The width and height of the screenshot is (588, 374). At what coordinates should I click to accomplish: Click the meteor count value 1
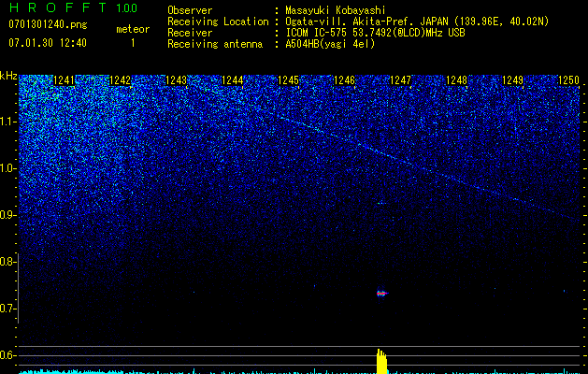click(x=133, y=43)
